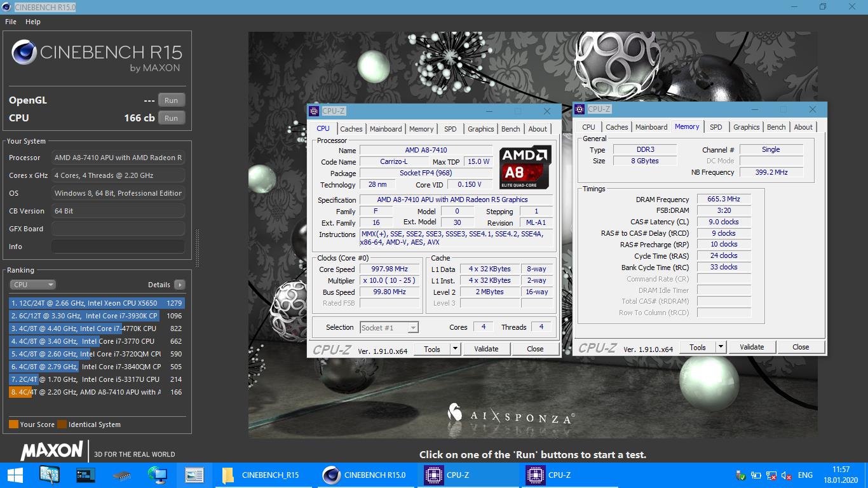Image resolution: width=868 pixels, height=488 pixels.
Task: Switch to About tab in left CPU-Z window
Action: pos(538,129)
